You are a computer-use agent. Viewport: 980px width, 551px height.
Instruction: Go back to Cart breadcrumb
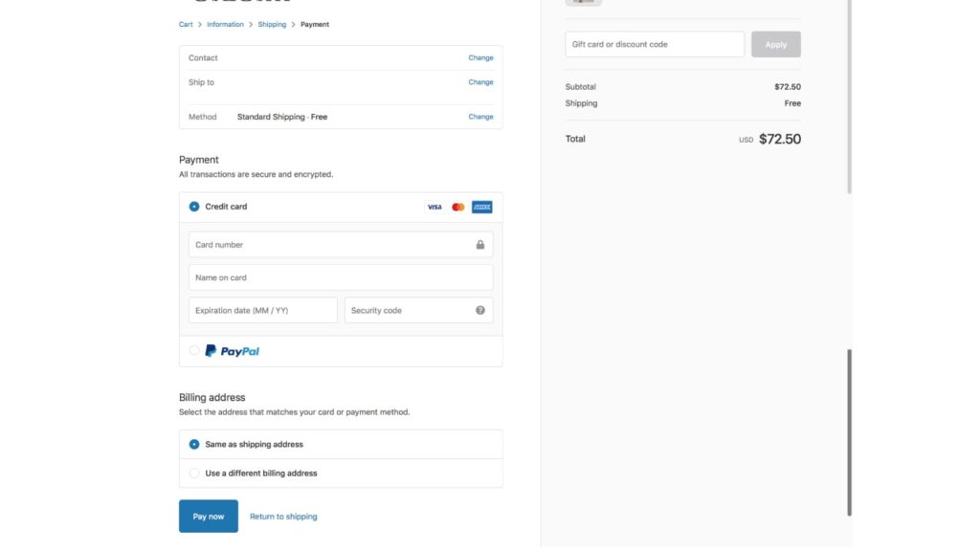pyautogui.click(x=186, y=24)
